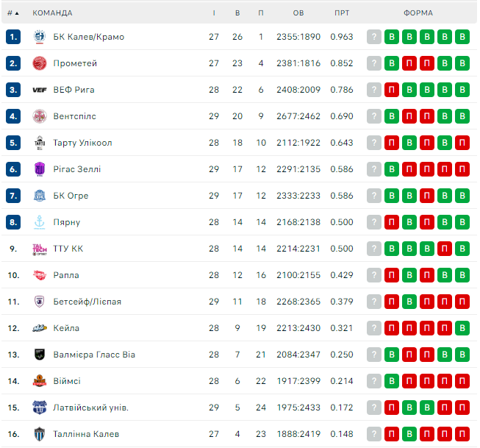
Task: Click the БК Калев/Крамо team logo
Action: tap(40, 37)
